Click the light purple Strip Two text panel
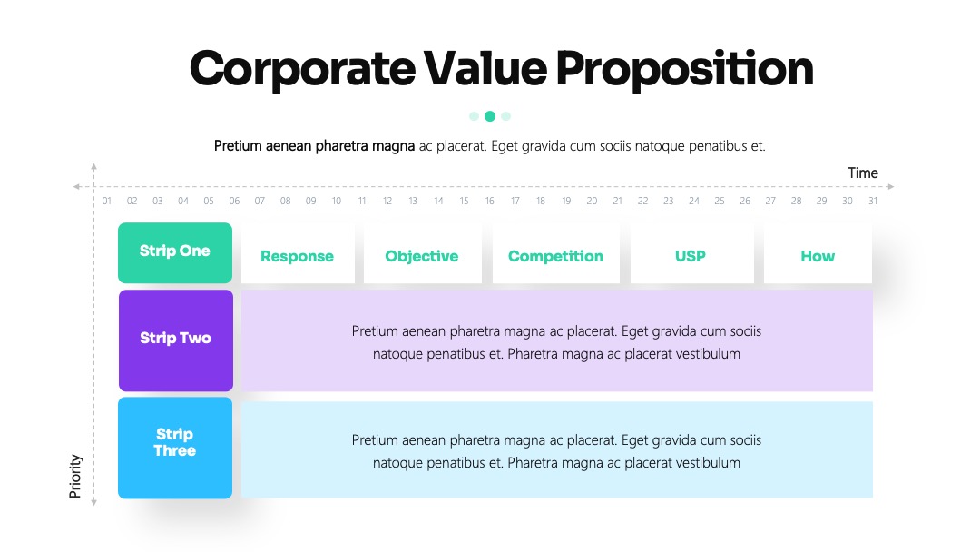Viewport: 980px width, 552px height. [557, 340]
